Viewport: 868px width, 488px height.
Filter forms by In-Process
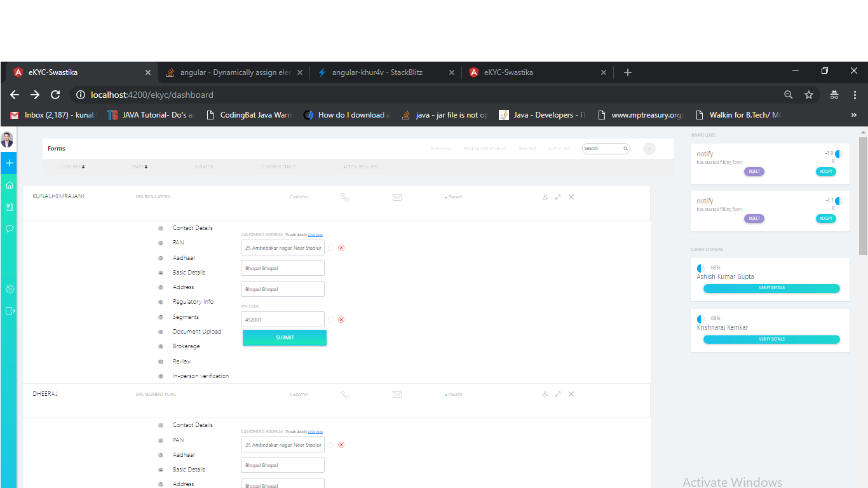(x=441, y=149)
